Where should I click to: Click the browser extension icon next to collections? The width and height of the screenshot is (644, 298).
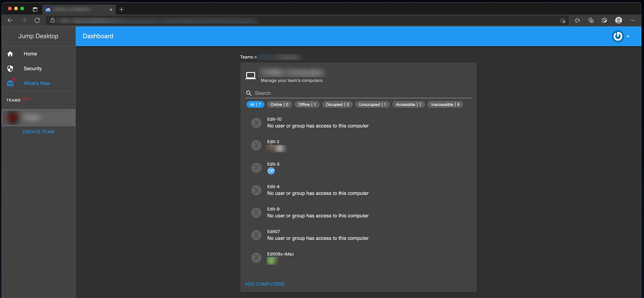604,20
